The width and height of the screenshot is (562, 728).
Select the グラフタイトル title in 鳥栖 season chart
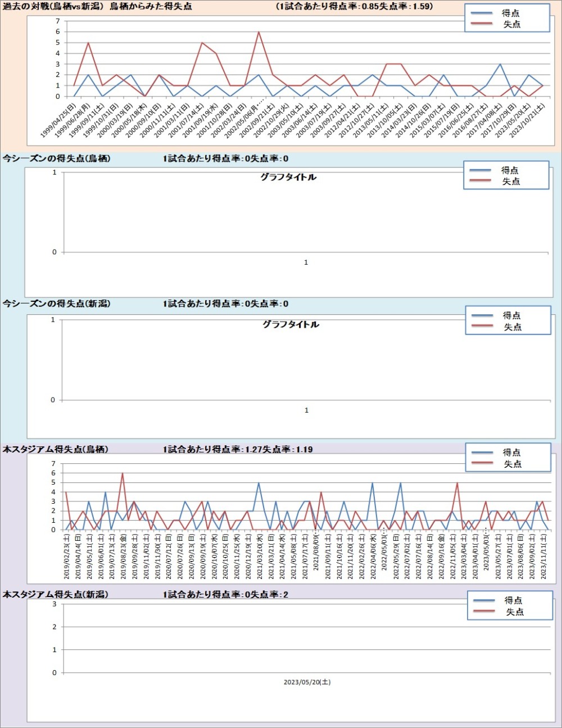[x=288, y=177]
